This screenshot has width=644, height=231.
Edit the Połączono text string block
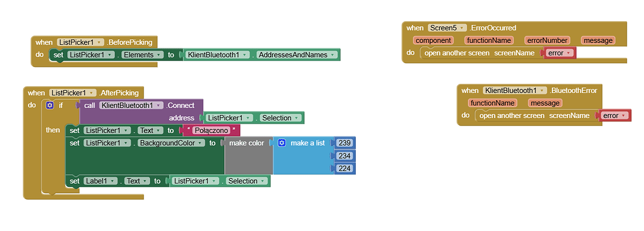(211, 130)
